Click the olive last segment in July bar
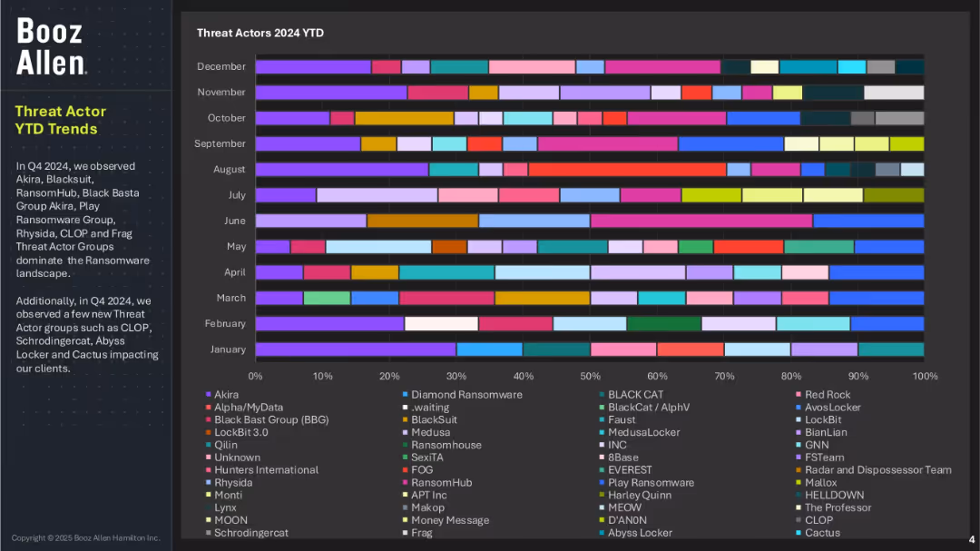Image resolution: width=980 pixels, height=551 pixels. (894, 194)
